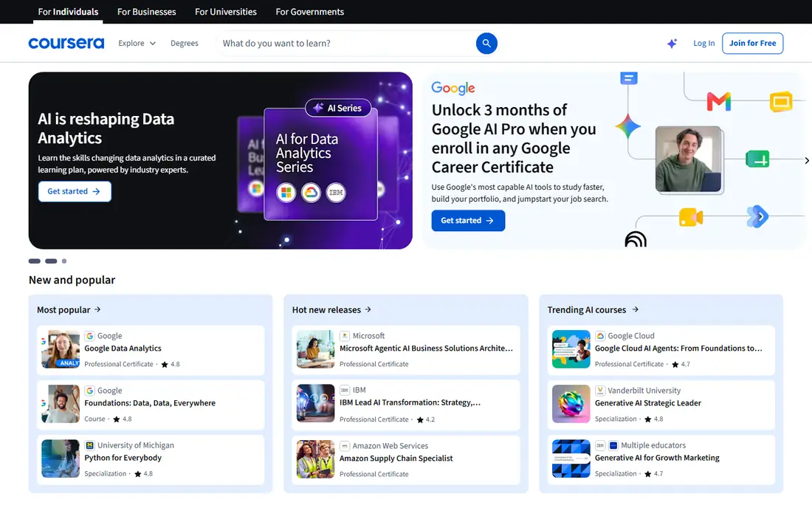
Task: Click Google icon beside Google Data Analytics
Action: pyautogui.click(x=89, y=335)
